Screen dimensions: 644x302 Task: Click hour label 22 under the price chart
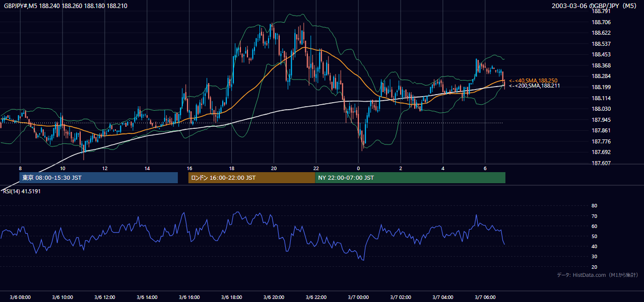click(316, 168)
